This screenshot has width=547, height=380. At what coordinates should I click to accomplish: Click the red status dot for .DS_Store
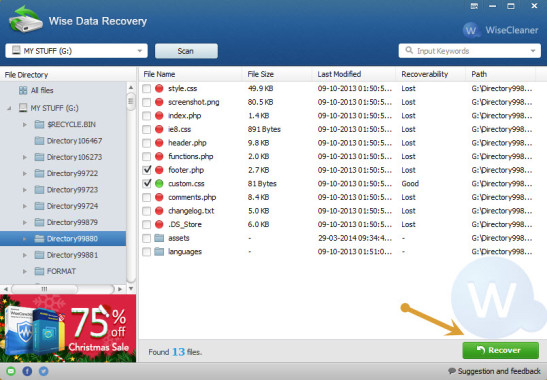159,224
